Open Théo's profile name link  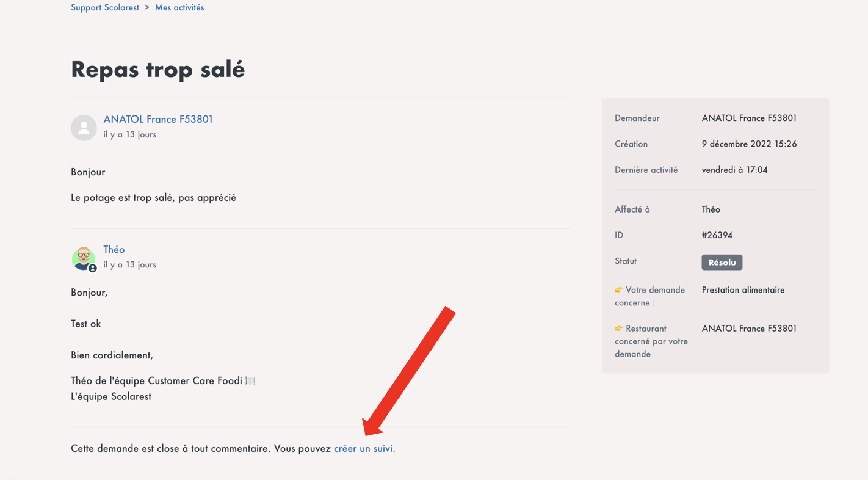coord(114,249)
